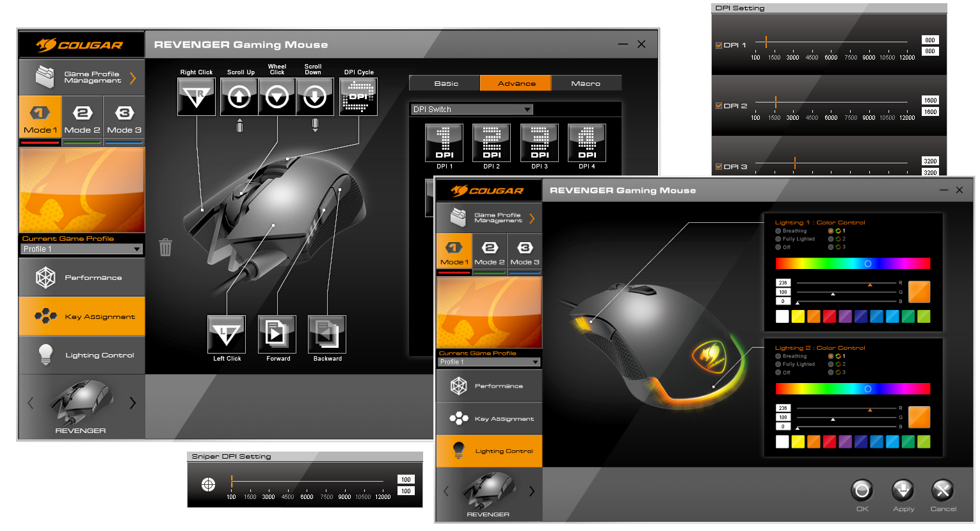Previous device arrow beside REVENGER, back window

click(x=30, y=403)
